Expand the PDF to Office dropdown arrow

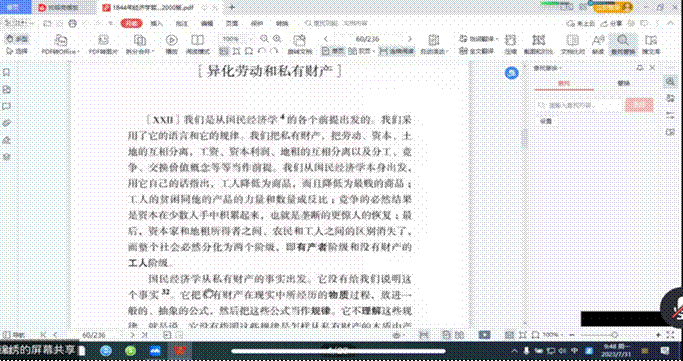[x=78, y=51]
